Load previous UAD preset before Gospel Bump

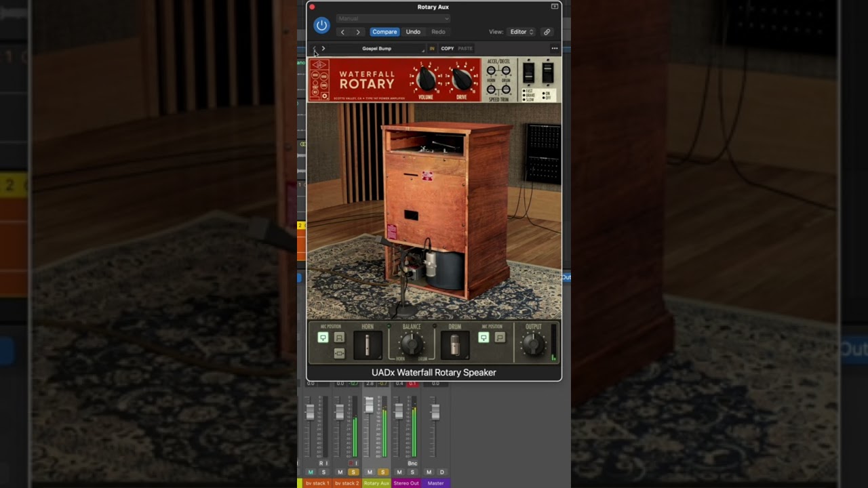click(x=315, y=49)
